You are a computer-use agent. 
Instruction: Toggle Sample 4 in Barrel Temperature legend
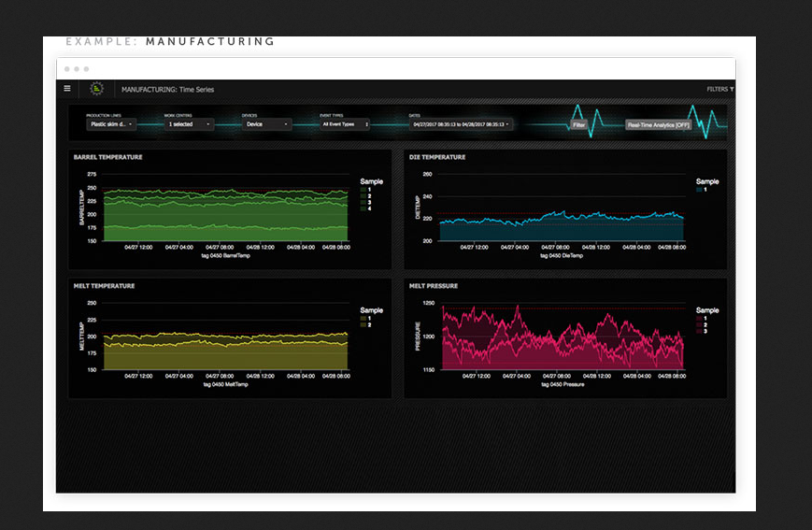coord(363,208)
